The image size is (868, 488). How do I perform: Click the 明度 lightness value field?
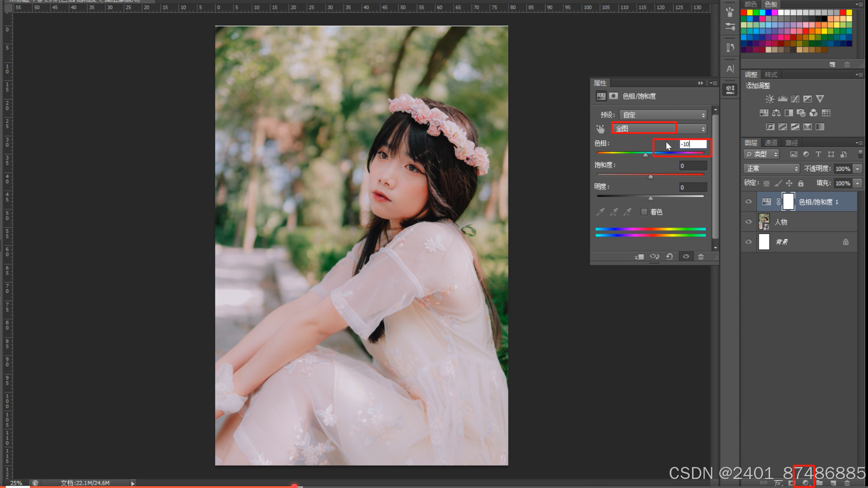click(692, 187)
